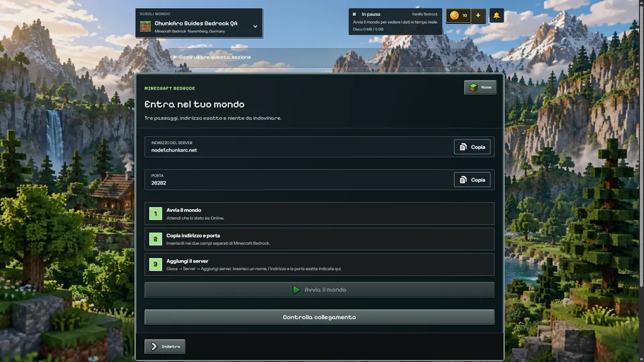This screenshot has height=362, width=644.
Task: Click the ChunkArc world grass block thumbnail
Action: pyautogui.click(x=146, y=27)
